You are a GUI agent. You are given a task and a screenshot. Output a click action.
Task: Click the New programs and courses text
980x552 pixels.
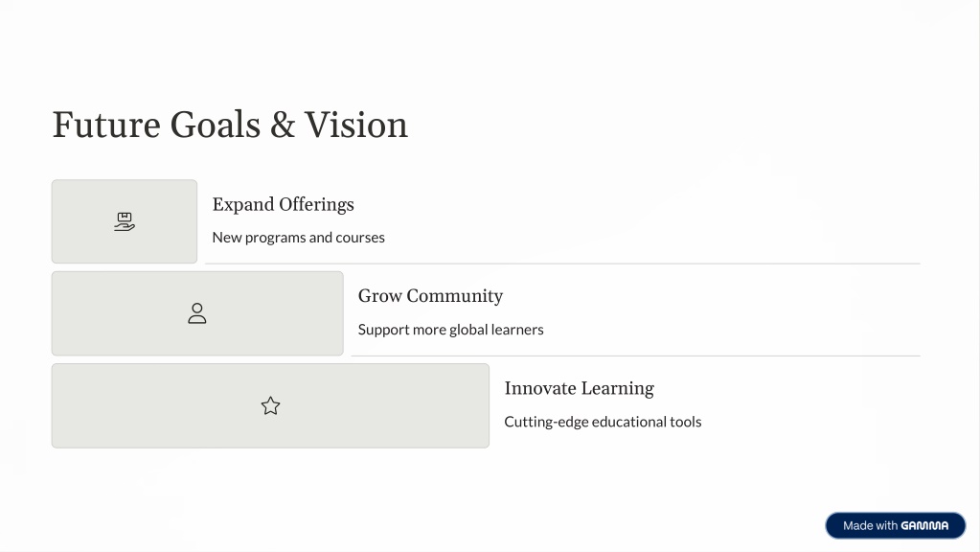[x=298, y=238]
